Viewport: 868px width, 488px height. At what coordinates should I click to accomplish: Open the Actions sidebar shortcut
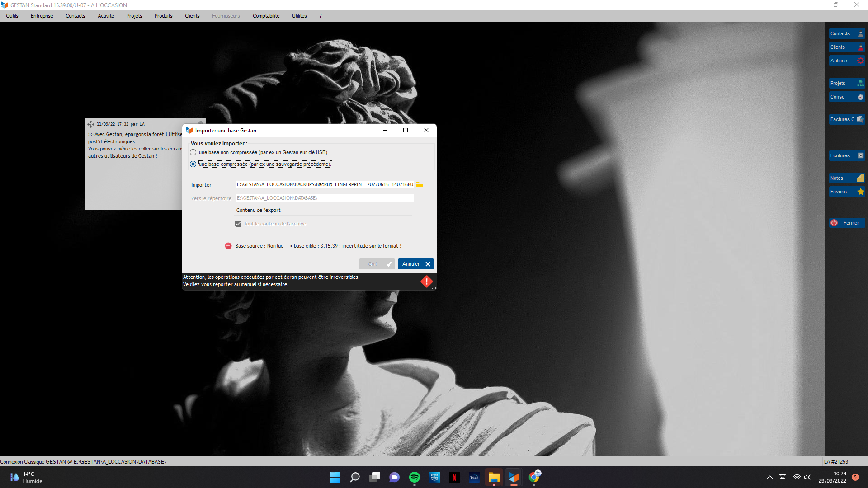click(x=846, y=61)
